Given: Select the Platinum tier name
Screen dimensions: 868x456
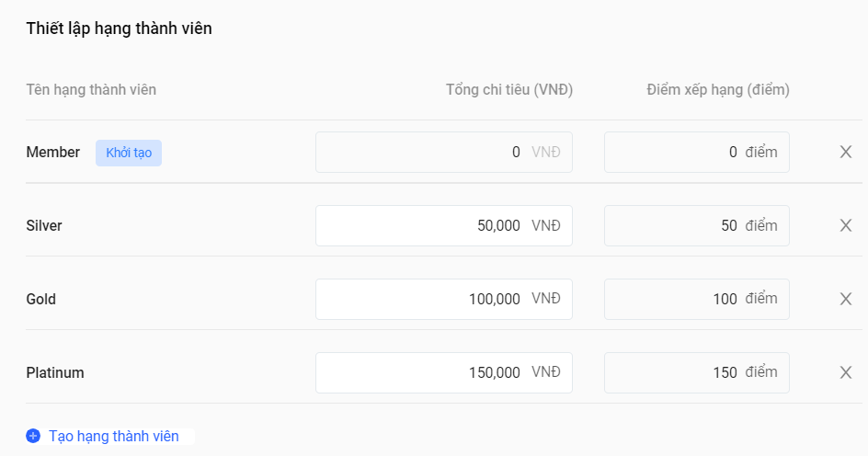Looking at the screenshot, I should [x=55, y=373].
